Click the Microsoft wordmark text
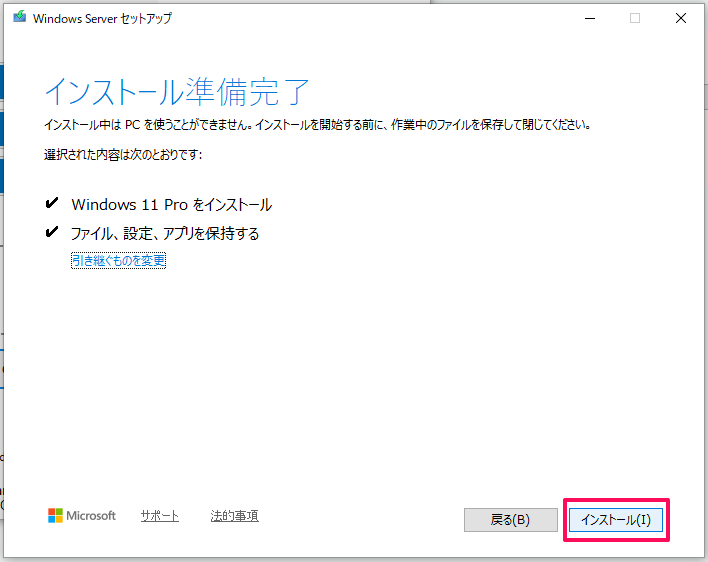 (x=91, y=516)
